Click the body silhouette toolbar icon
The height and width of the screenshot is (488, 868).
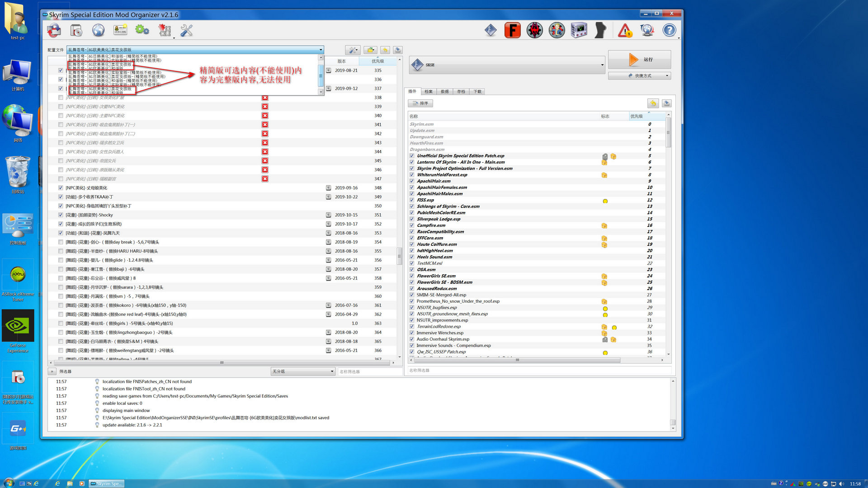[600, 30]
